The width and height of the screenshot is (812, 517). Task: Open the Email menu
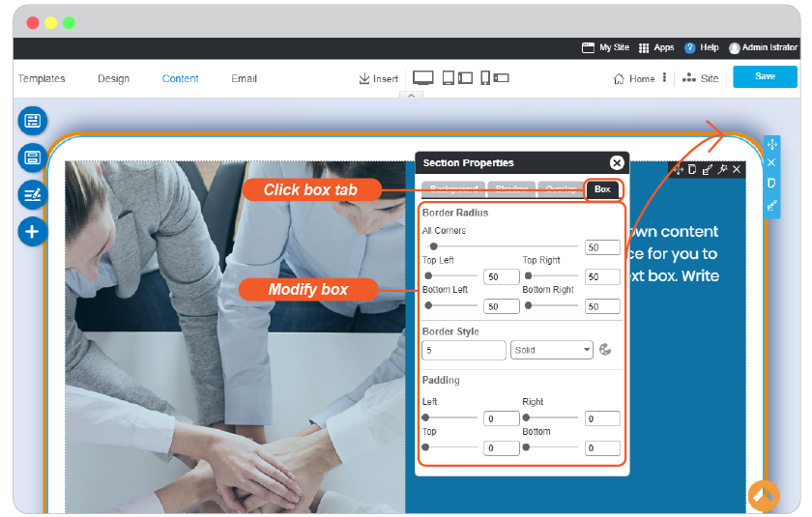(x=244, y=78)
